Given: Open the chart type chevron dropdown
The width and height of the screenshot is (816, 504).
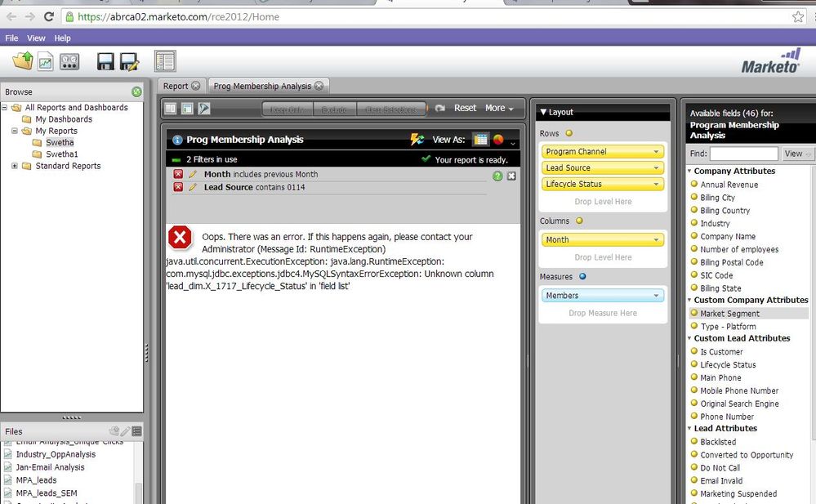Looking at the screenshot, I should pyautogui.click(x=513, y=143).
